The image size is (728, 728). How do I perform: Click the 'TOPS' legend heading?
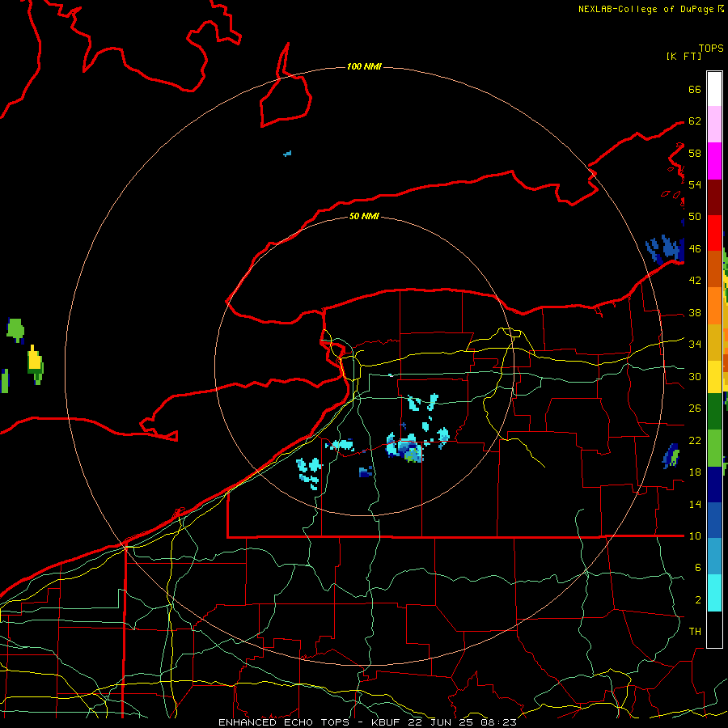(711, 48)
